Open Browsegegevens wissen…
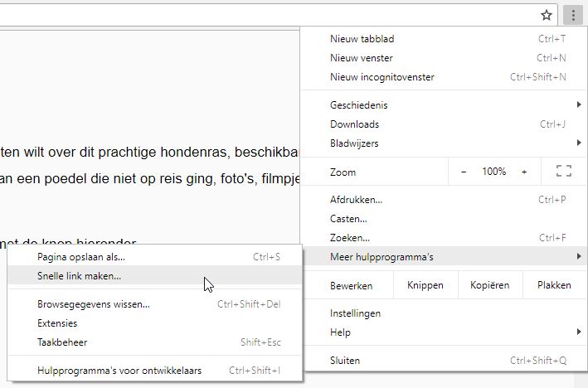The image size is (588, 388). click(x=94, y=304)
